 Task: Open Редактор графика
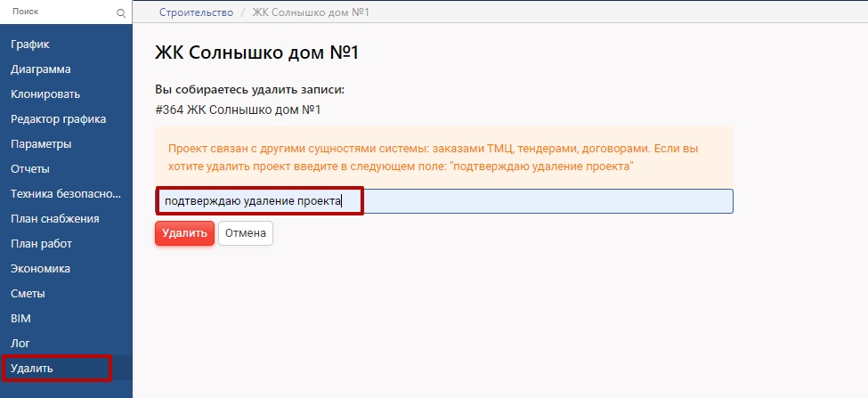59,119
